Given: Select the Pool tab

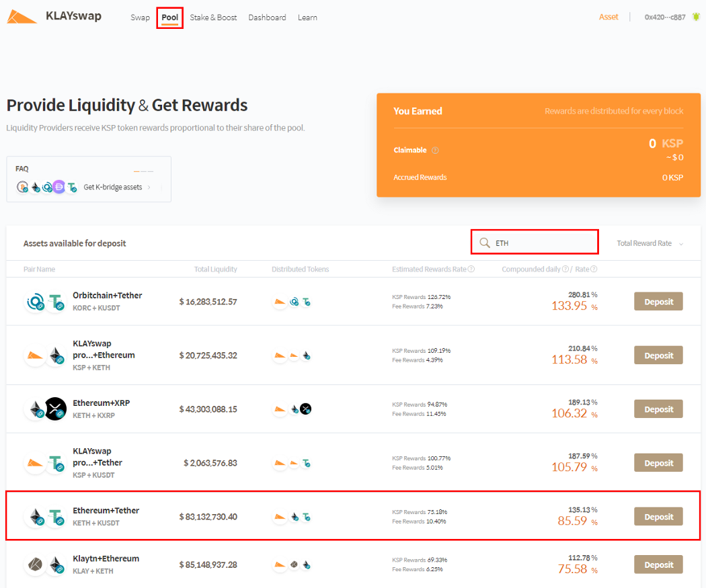Looking at the screenshot, I should click(169, 17).
